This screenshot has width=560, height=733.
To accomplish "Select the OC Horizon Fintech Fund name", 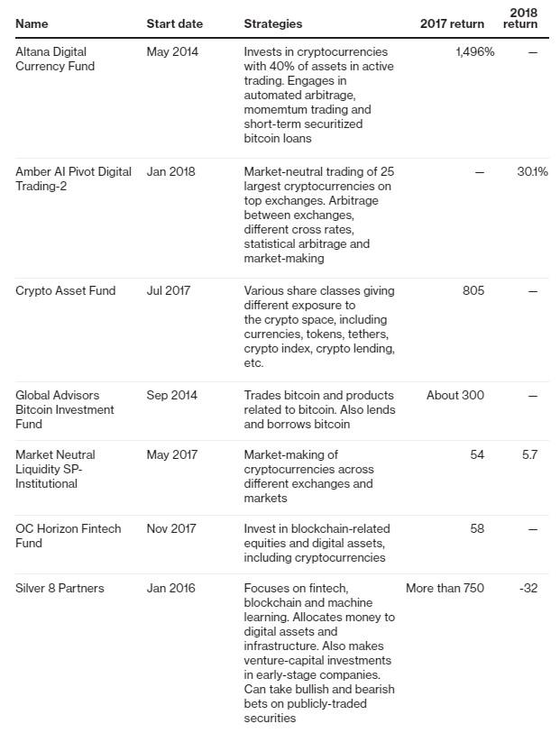I will [68, 536].
